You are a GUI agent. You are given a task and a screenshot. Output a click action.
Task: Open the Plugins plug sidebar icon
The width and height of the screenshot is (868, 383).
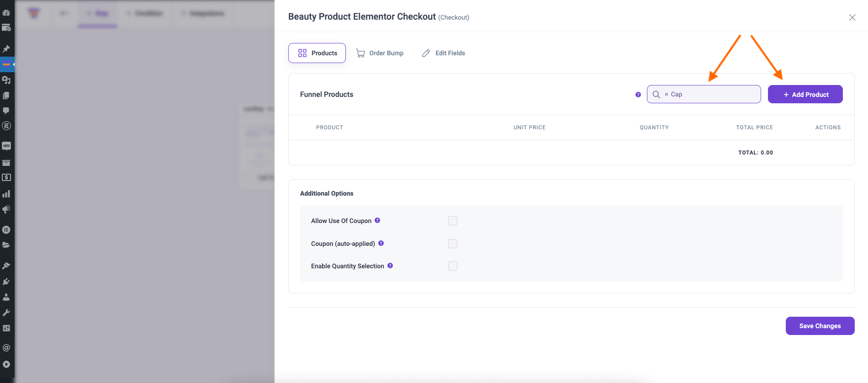(6, 282)
